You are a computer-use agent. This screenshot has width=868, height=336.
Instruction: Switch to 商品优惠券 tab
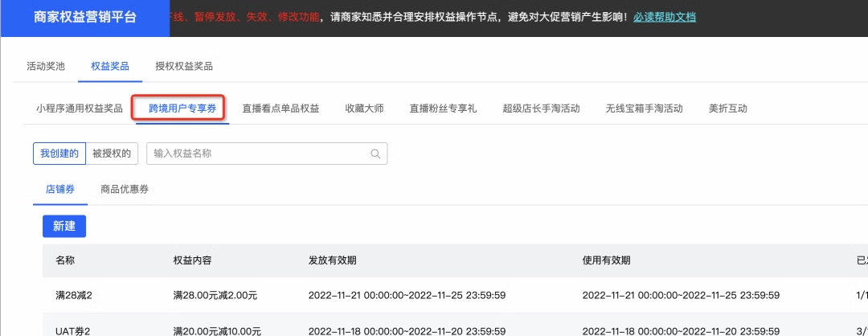point(125,190)
